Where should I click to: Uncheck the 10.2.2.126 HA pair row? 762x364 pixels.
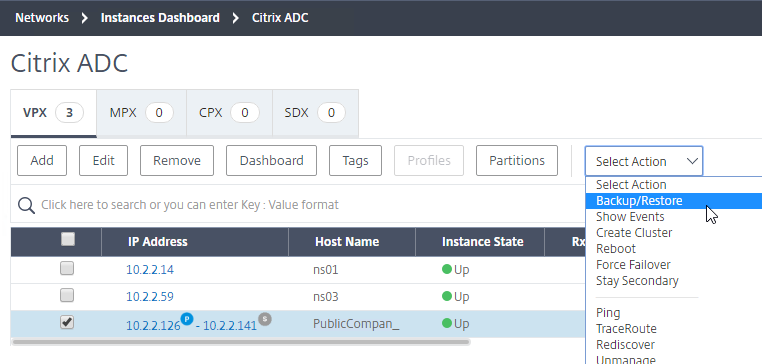click(67, 322)
